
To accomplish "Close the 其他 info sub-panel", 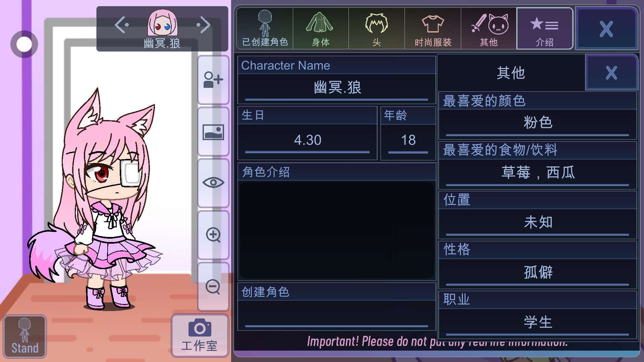I will 611,72.
